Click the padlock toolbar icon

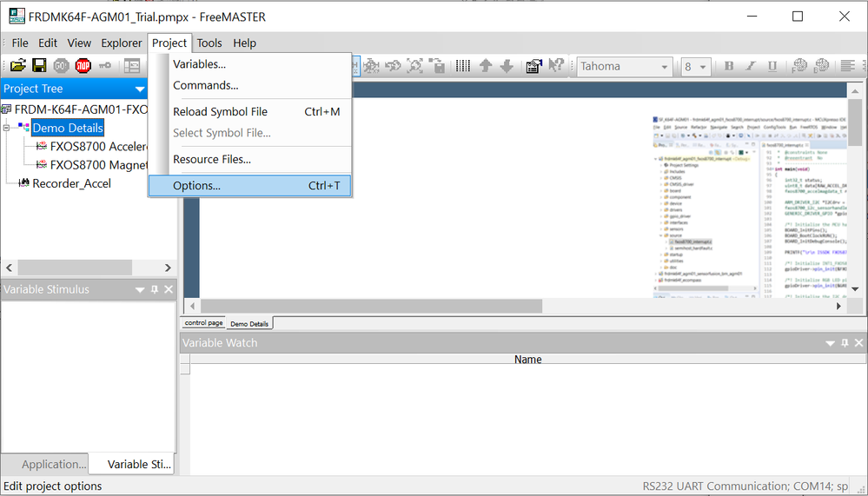pos(436,66)
